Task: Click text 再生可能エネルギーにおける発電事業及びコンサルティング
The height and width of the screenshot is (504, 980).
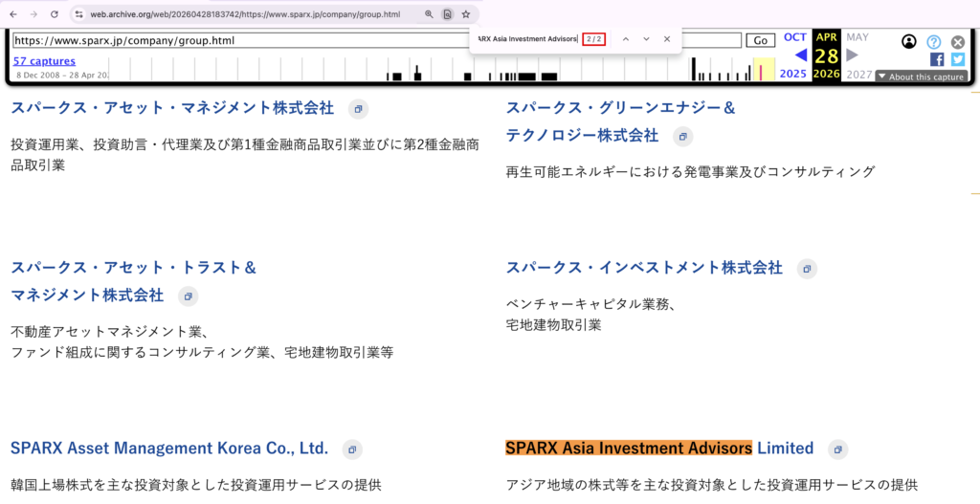Action: (691, 172)
